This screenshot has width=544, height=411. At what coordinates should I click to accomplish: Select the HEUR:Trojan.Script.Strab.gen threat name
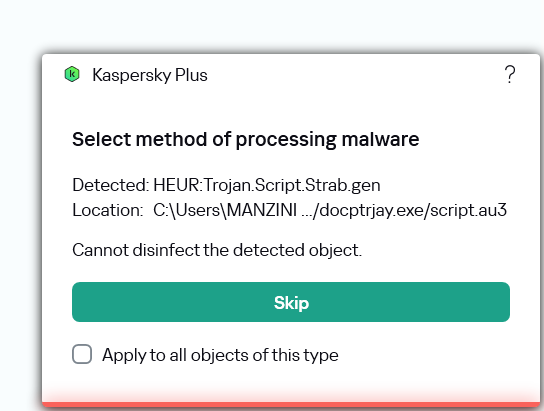point(267,185)
